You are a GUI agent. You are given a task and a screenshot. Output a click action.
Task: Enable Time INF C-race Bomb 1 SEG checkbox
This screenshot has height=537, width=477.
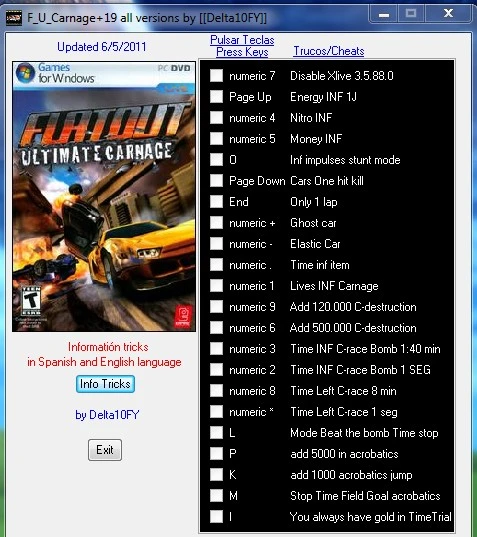(216, 370)
